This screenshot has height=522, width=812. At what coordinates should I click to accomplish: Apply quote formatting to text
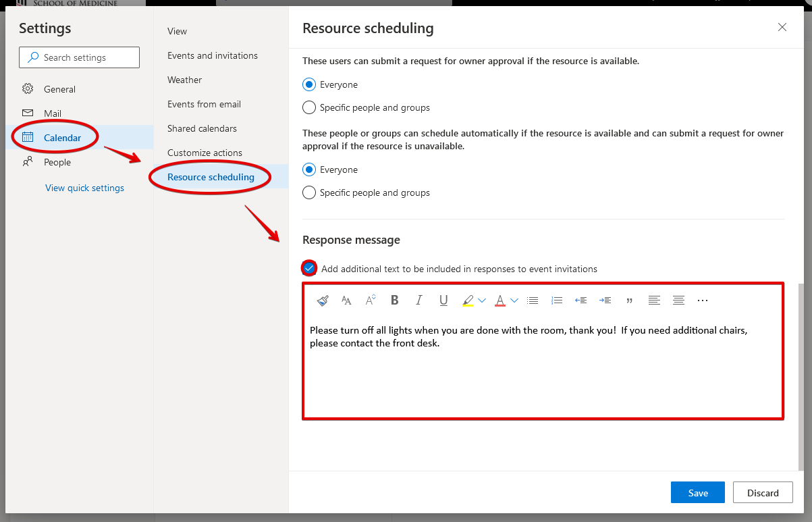click(x=630, y=301)
